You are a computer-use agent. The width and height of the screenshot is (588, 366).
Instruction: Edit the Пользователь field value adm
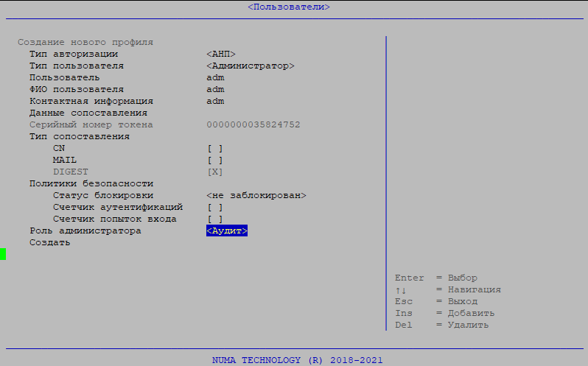215,77
